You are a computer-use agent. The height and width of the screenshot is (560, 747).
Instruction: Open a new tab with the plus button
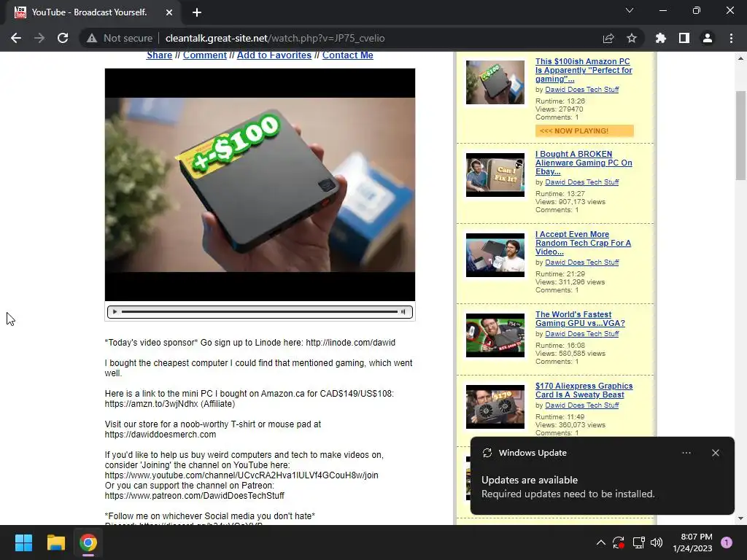coord(197,12)
